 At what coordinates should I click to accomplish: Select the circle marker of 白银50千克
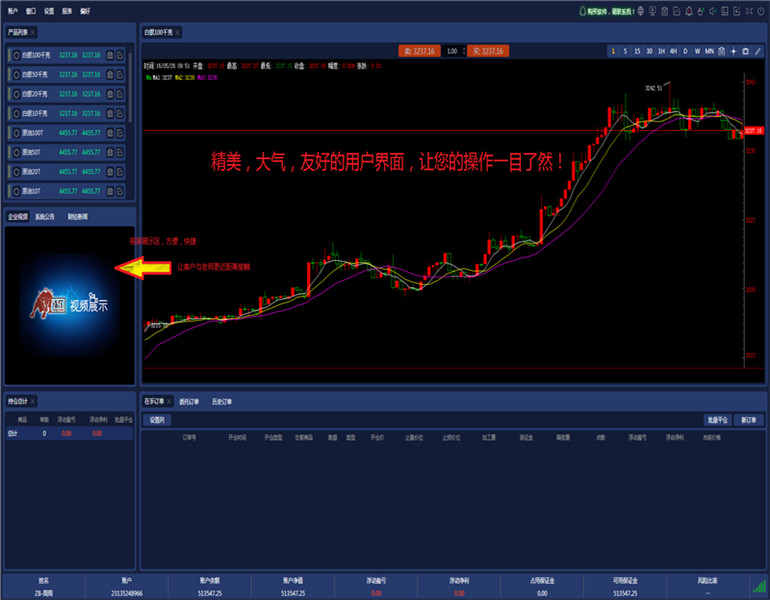16,75
